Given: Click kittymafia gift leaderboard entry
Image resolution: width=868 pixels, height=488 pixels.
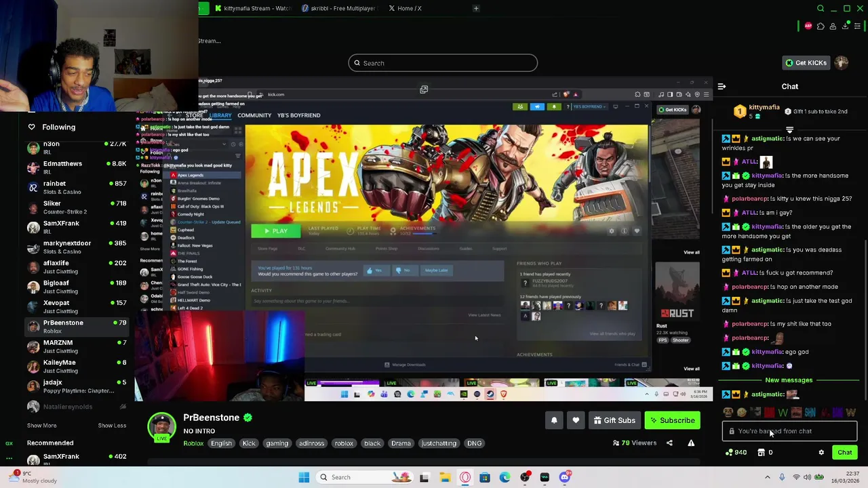Looking at the screenshot, I should tap(757, 111).
